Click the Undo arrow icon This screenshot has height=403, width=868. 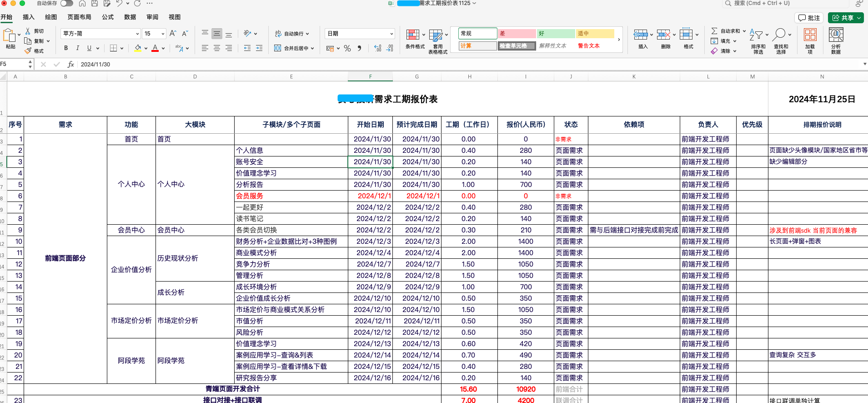coord(119,4)
